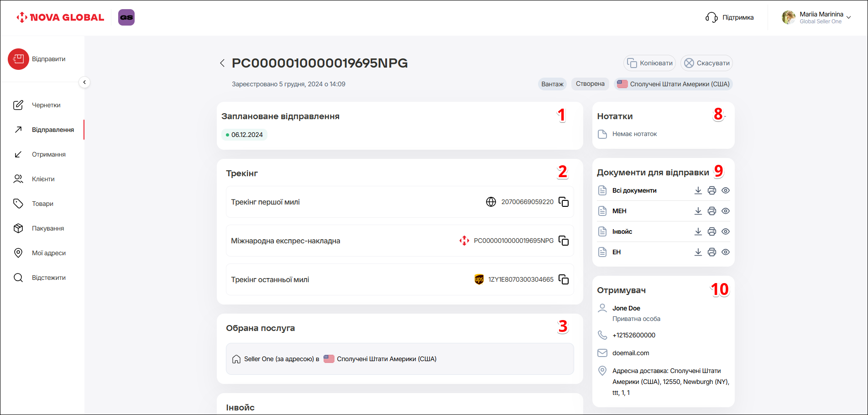Open Чернетки in the sidebar
The image size is (868, 415).
tap(46, 105)
